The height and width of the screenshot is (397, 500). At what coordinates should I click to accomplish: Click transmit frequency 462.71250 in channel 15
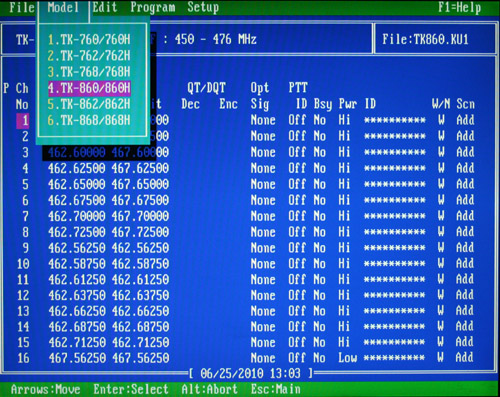click(141, 343)
